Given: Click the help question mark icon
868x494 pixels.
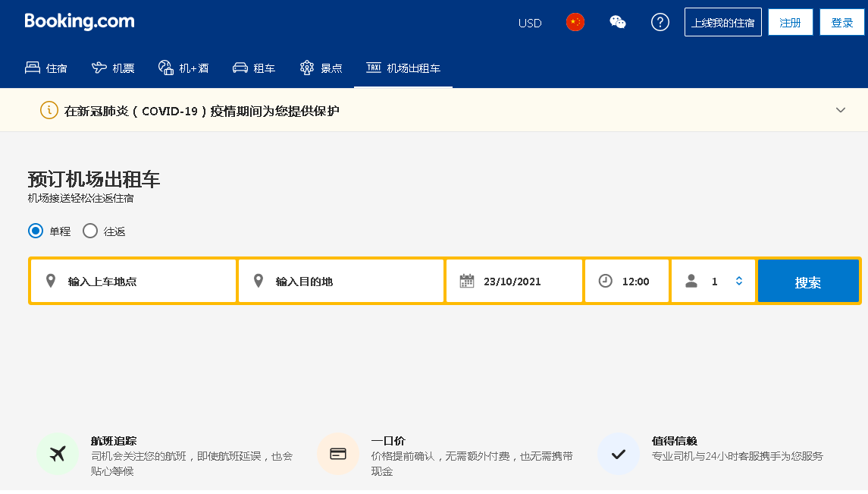Looking at the screenshot, I should 660,22.
